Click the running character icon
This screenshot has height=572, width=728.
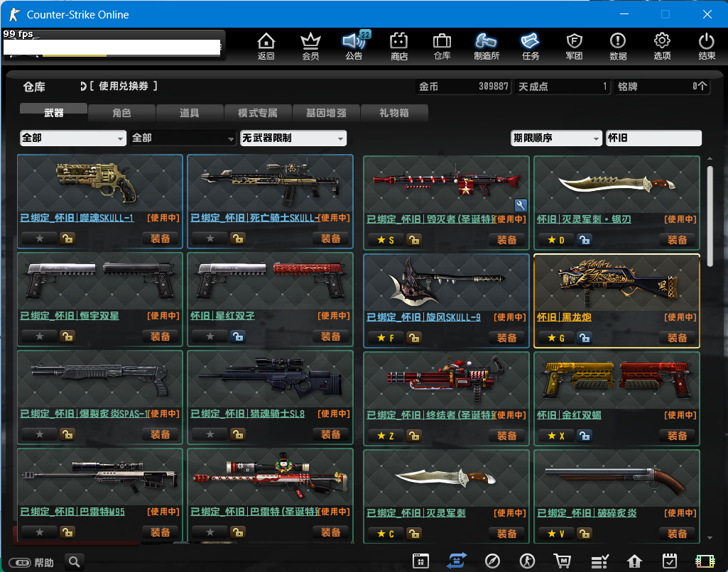click(528, 561)
